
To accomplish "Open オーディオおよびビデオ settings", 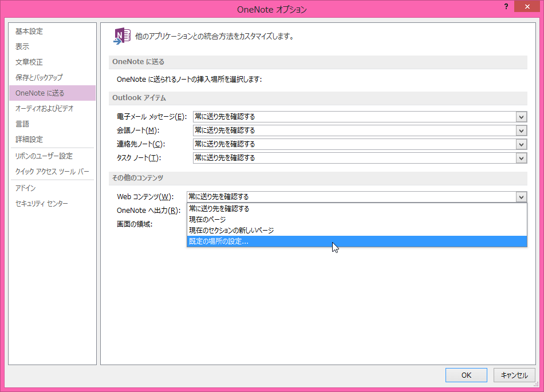I will (x=52, y=109).
